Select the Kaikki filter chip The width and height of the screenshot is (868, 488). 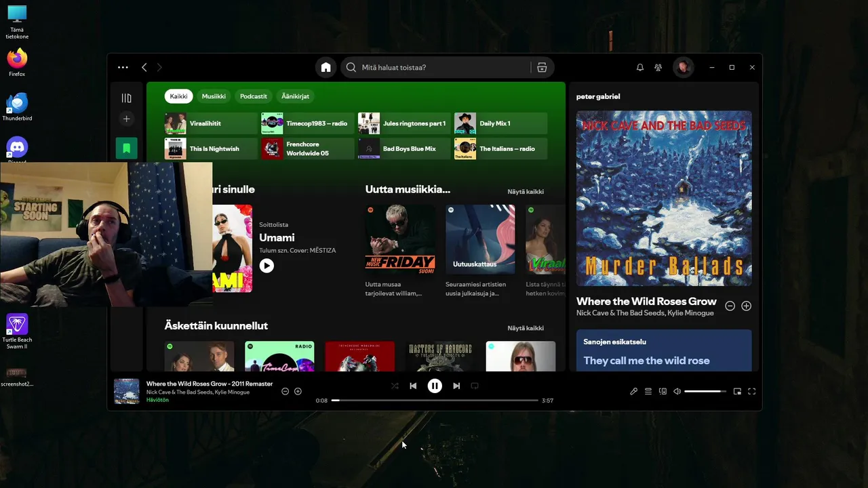point(178,96)
